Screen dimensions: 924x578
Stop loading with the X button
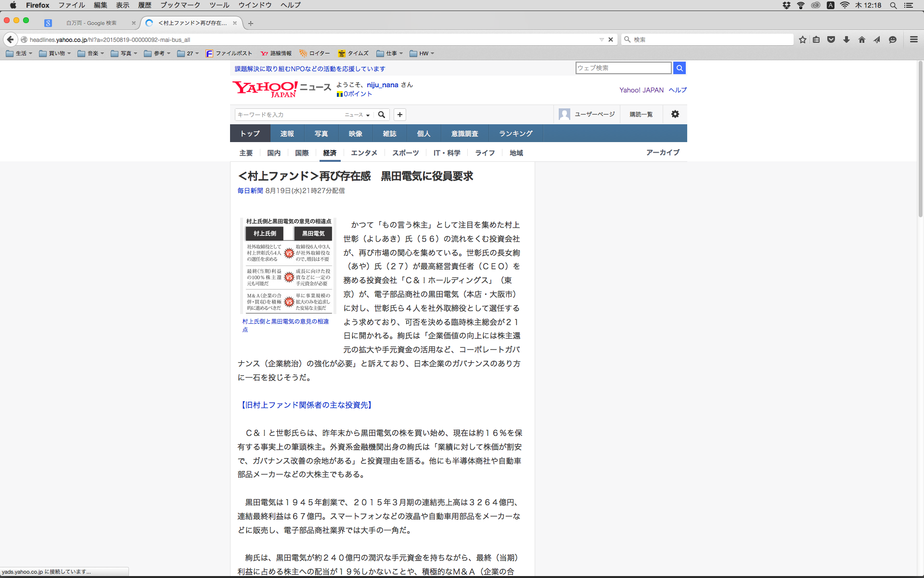[x=611, y=39]
